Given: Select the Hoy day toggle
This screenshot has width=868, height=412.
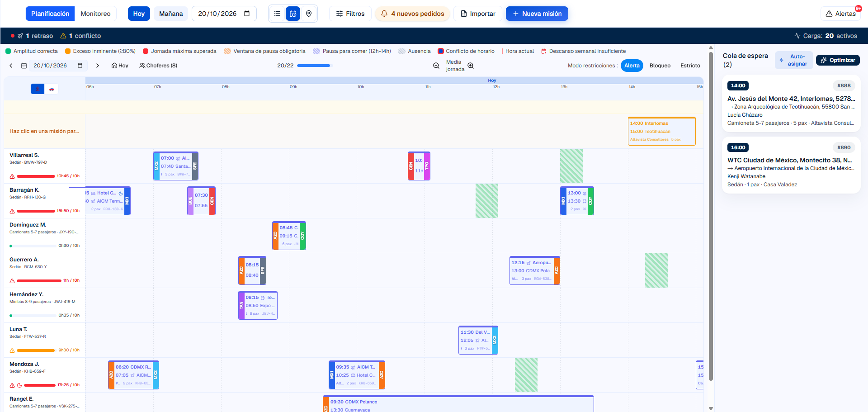Looking at the screenshot, I should pos(139,14).
